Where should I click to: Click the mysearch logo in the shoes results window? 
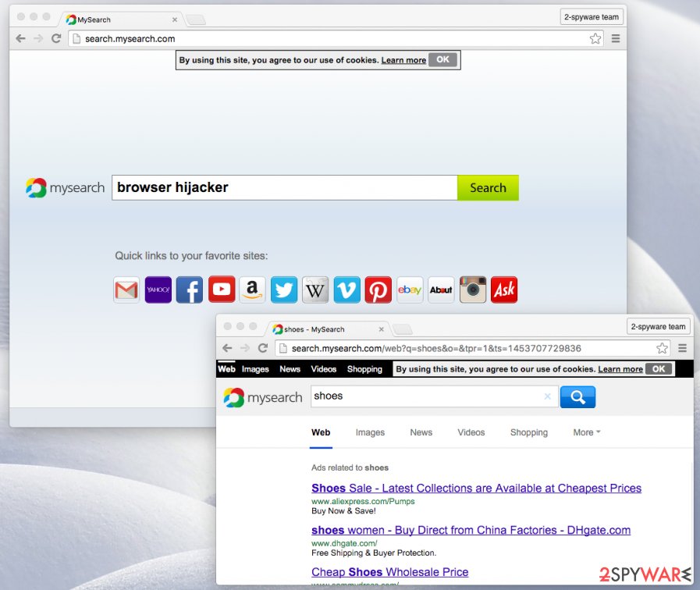[x=263, y=398]
